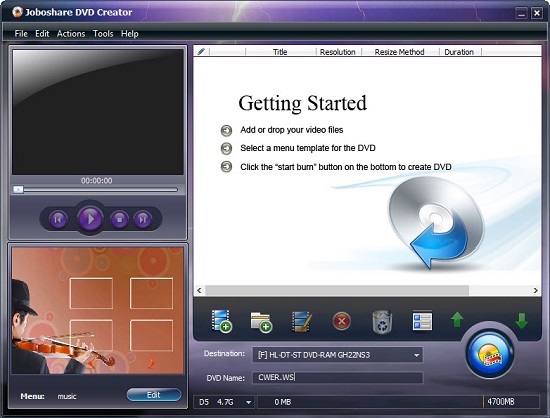550x418 pixels.
Task: Open the Help menu
Action: click(x=130, y=34)
